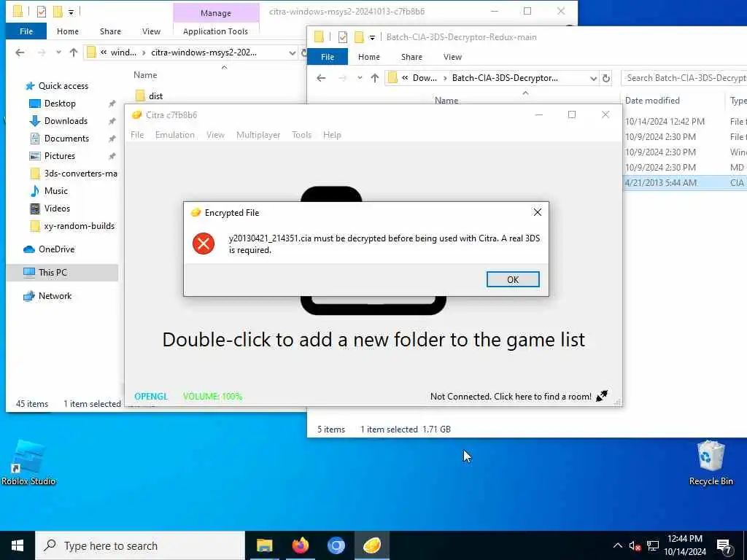Screen dimensions: 747x560
Task: Select Network in the navigation pane
Action: tap(55, 296)
